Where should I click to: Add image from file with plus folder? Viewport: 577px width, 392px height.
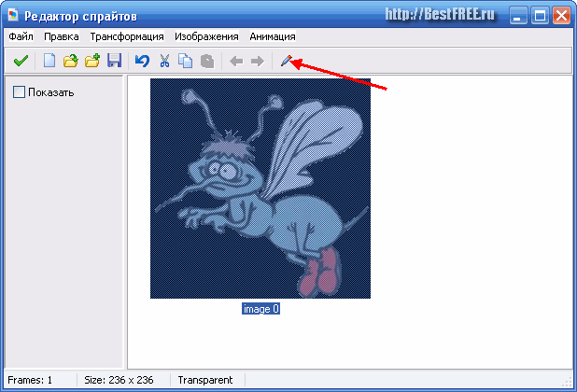click(92, 61)
